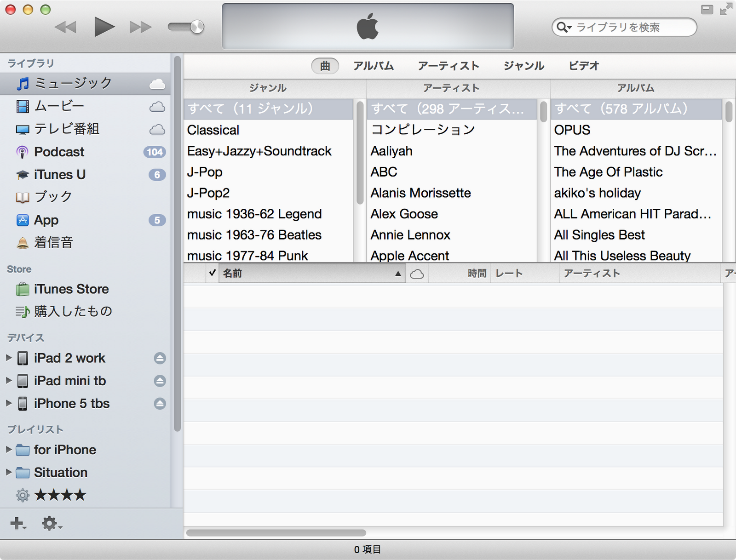
Task: Expand the Situation playlist folder
Action: [8, 472]
